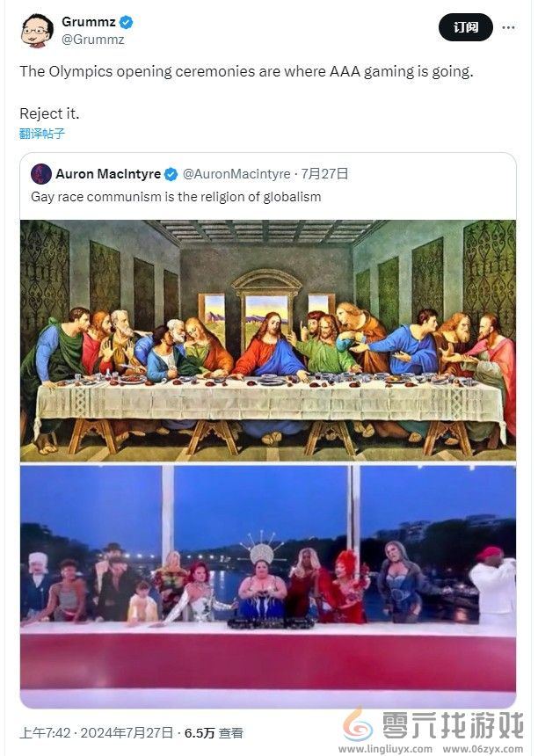538x756 pixels.
Task: Click the @Grummz handle
Action: (x=92, y=39)
